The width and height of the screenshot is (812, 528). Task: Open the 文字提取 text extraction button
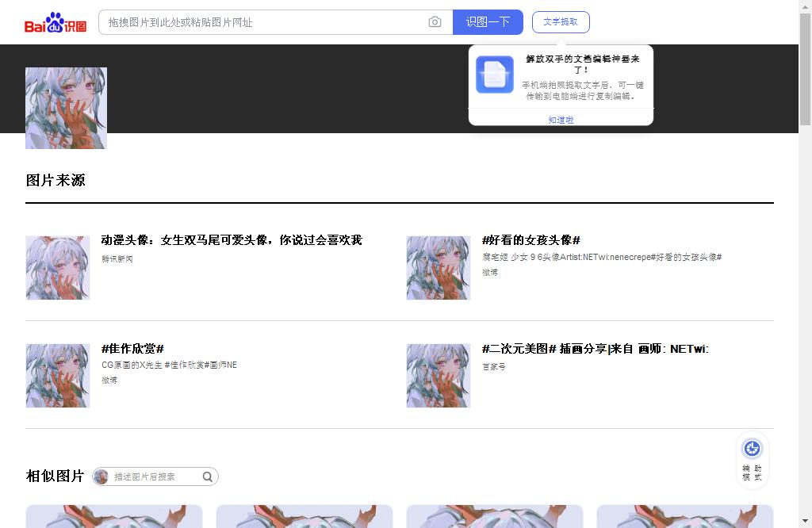(561, 21)
